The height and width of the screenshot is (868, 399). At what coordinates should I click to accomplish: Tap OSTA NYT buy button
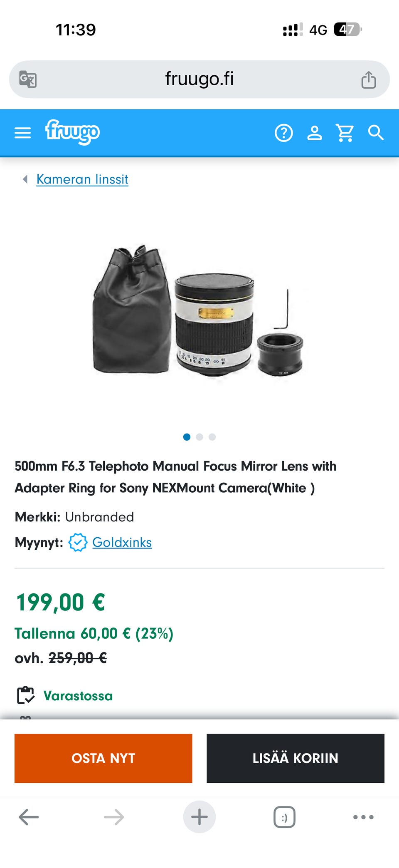point(103,758)
